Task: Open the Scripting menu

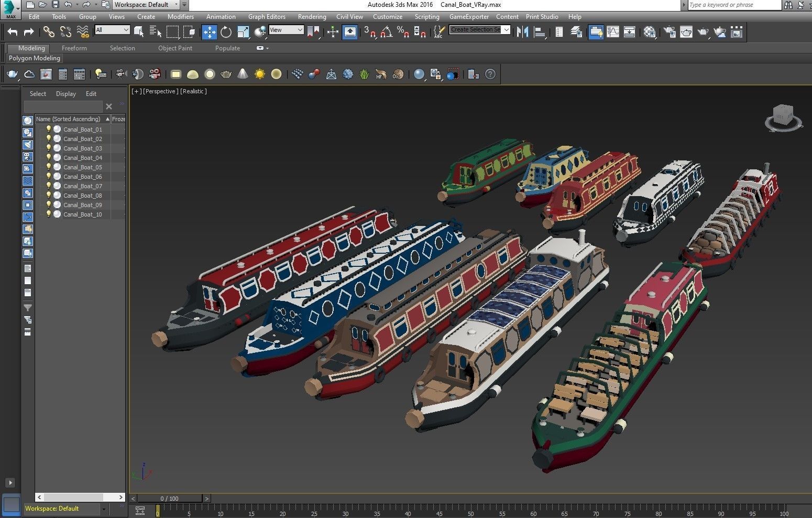Action: point(427,17)
